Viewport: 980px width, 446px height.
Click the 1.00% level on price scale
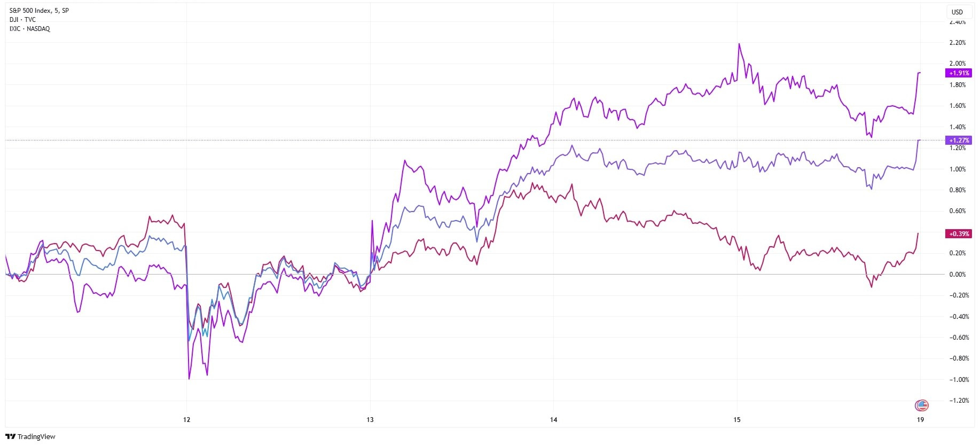(958, 169)
